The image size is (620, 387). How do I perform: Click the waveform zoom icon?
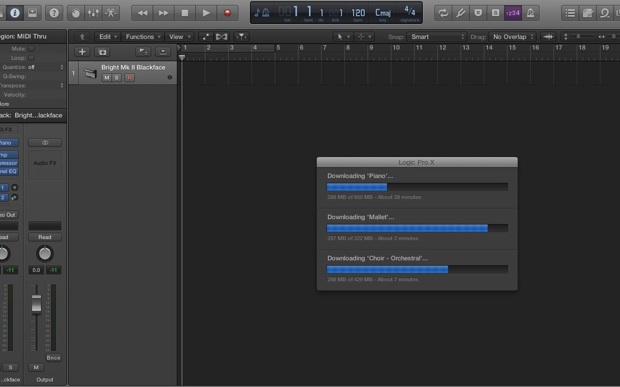548,37
